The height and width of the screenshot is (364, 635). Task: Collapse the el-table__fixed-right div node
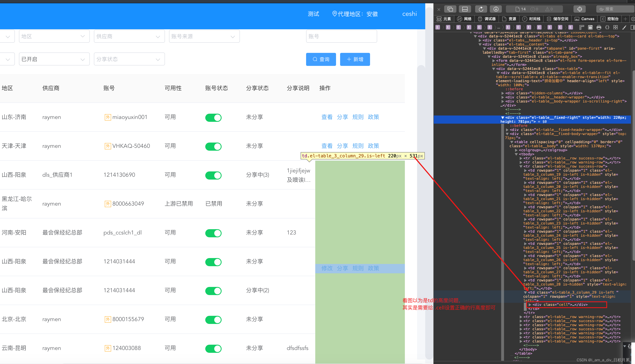pyautogui.click(x=502, y=118)
